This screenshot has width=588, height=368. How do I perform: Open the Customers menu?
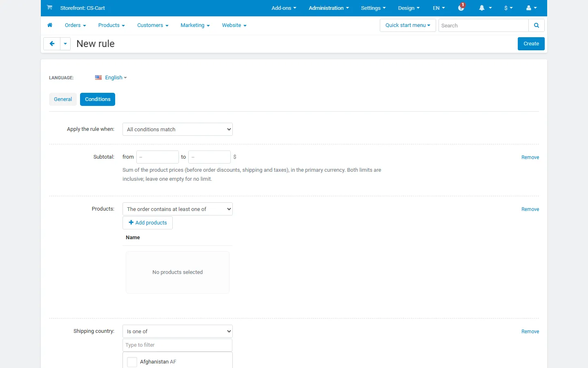pos(153,25)
